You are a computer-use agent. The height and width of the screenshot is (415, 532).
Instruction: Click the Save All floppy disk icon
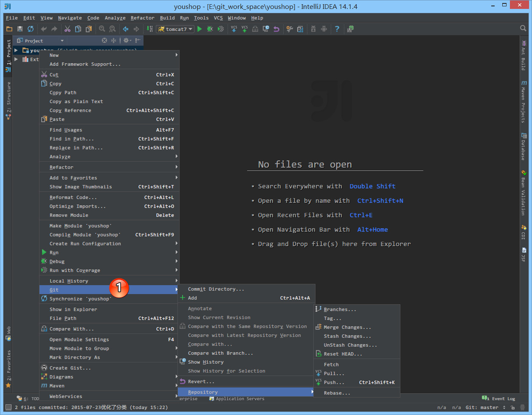[20, 29]
